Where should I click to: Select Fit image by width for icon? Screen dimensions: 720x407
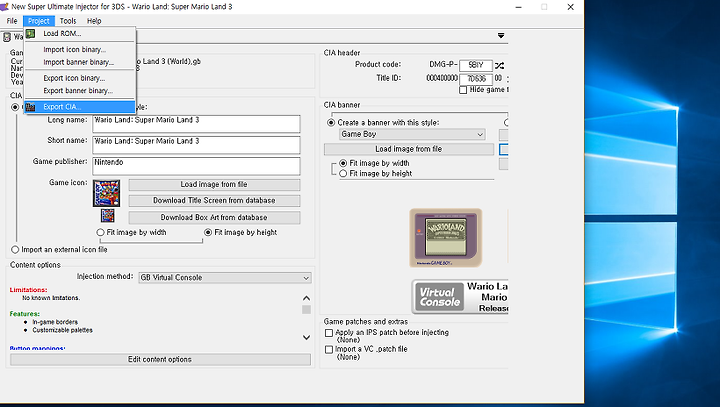pyautogui.click(x=101, y=232)
